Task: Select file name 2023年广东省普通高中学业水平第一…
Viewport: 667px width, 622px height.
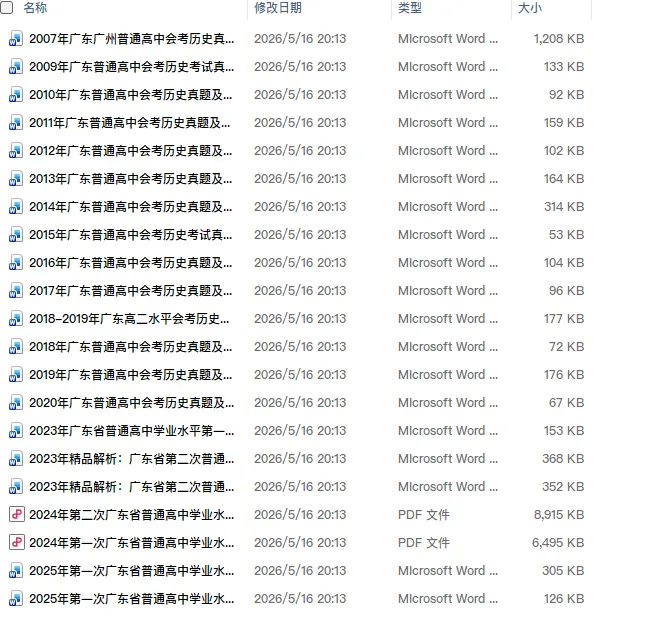Action: coord(131,431)
